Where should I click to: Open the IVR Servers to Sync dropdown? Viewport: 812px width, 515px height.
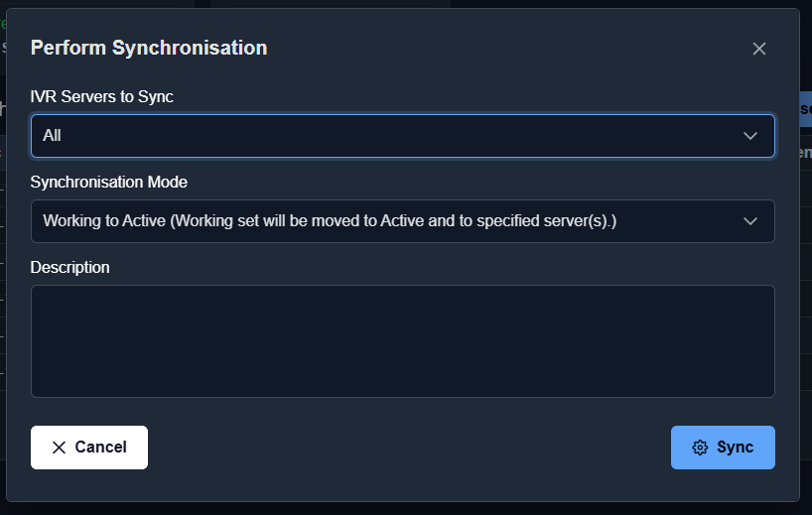pyautogui.click(x=402, y=136)
